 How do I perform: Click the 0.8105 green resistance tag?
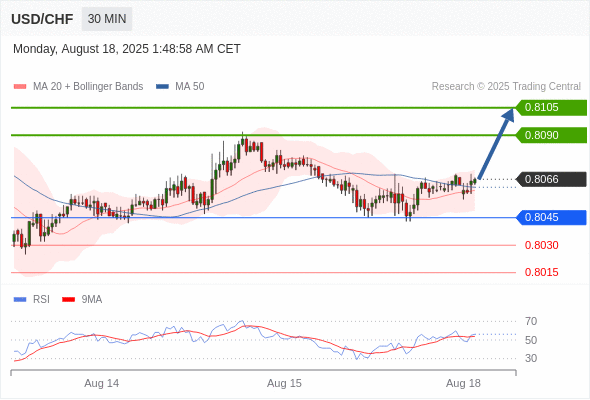551,108
